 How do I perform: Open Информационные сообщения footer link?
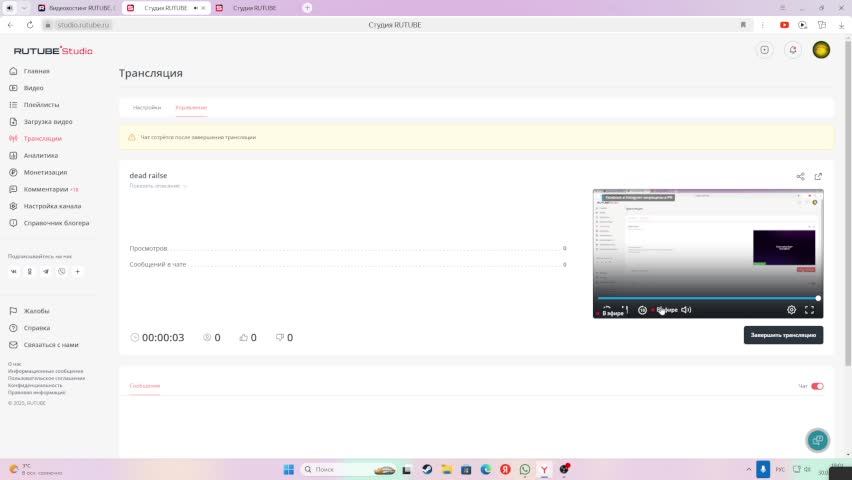pos(46,371)
